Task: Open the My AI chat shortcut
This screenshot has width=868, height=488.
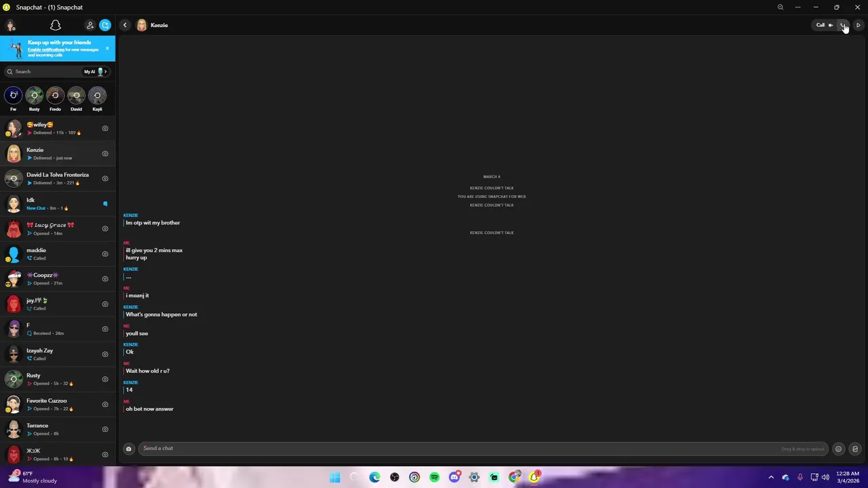Action: [95, 71]
